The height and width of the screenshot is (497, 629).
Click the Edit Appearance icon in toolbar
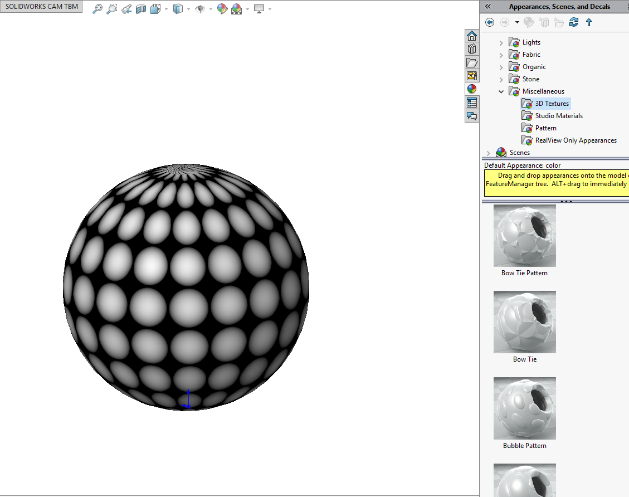pyautogui.click(x=222, y=9)
